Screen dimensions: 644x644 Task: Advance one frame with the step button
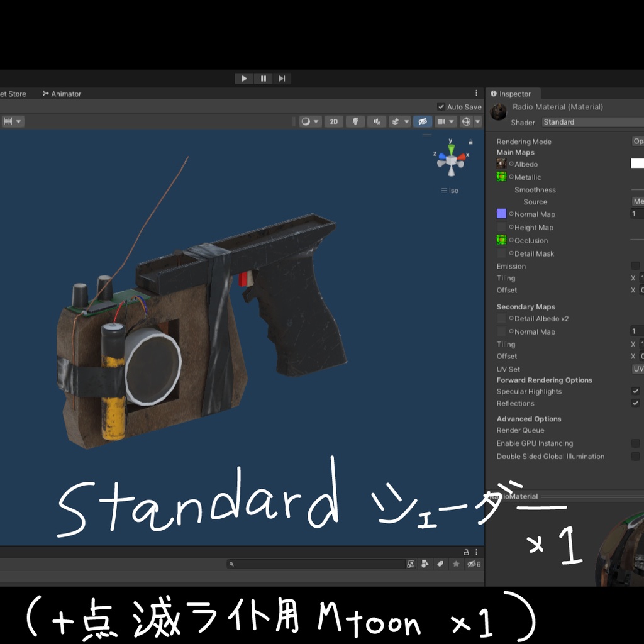point(282,79)
